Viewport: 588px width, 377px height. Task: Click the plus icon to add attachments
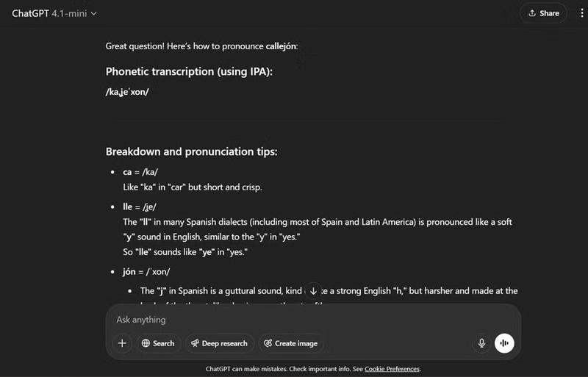click(123, 343)
